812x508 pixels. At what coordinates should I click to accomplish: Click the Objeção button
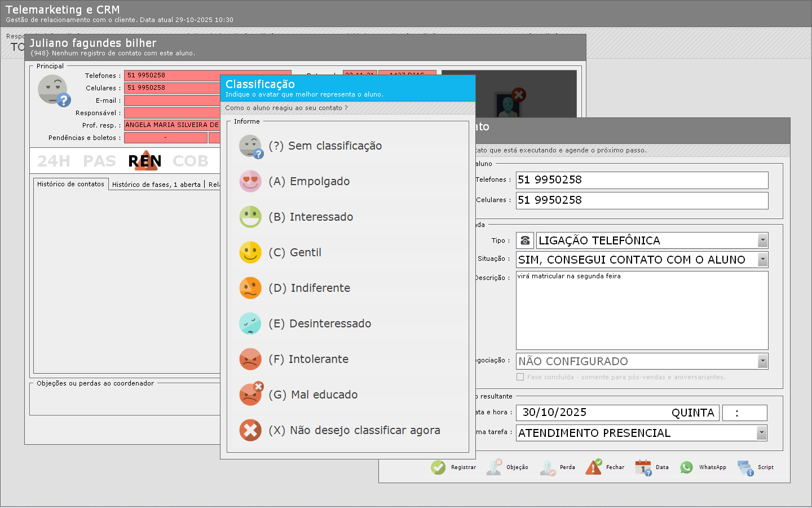(507, 467)
